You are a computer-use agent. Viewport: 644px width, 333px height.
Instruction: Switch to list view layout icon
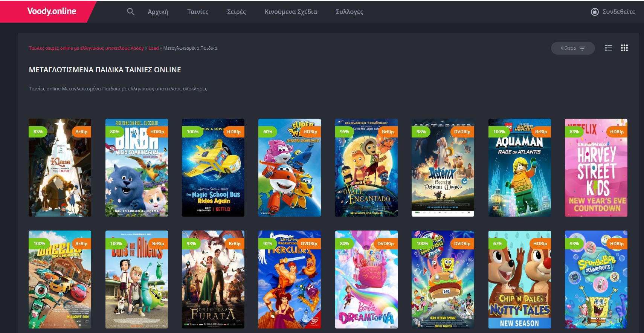coord(609,48)
